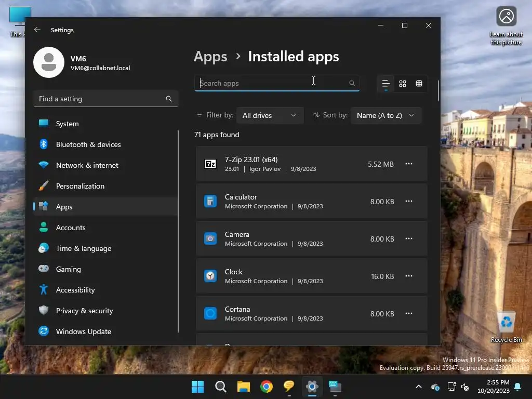Open Accessibility settings
Screen dimensions: 532x399
point(105,290)
